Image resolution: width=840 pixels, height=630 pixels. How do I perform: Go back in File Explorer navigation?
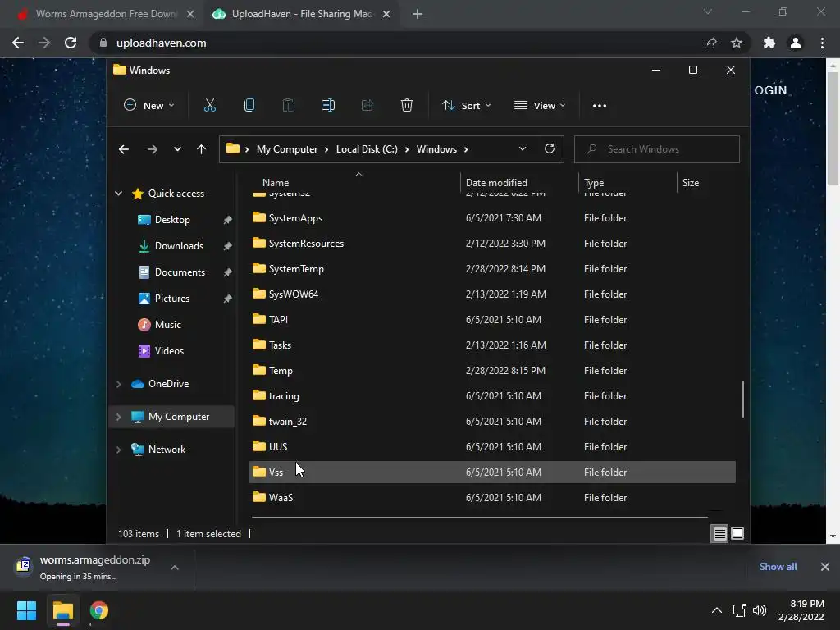(x=124, y=149)
